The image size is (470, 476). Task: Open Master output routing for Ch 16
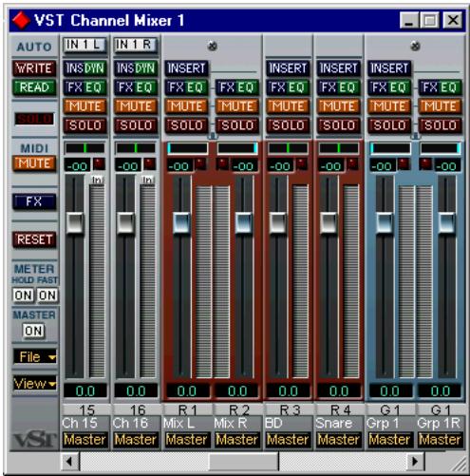click(136, 440)
